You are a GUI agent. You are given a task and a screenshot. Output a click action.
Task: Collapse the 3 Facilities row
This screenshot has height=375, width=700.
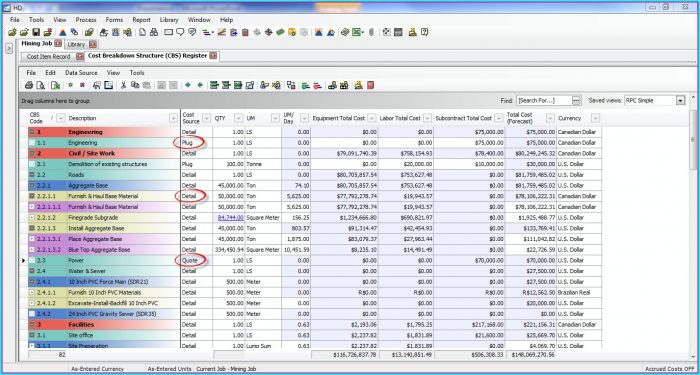pyautogui.click(x=32, y=325)
